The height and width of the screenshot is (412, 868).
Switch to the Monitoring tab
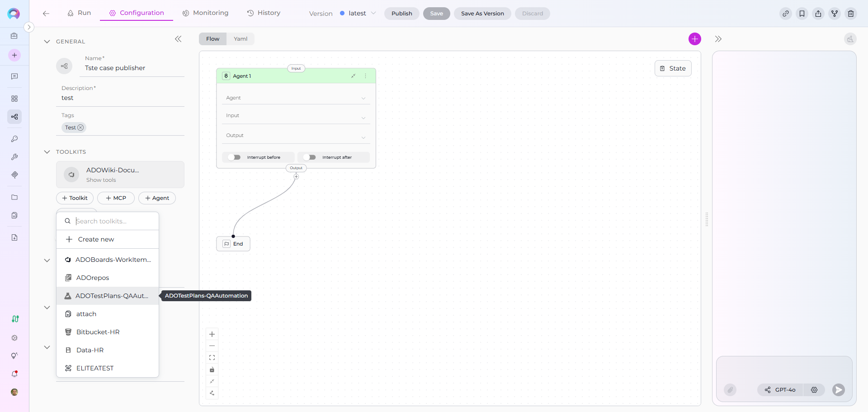point(205,13)
